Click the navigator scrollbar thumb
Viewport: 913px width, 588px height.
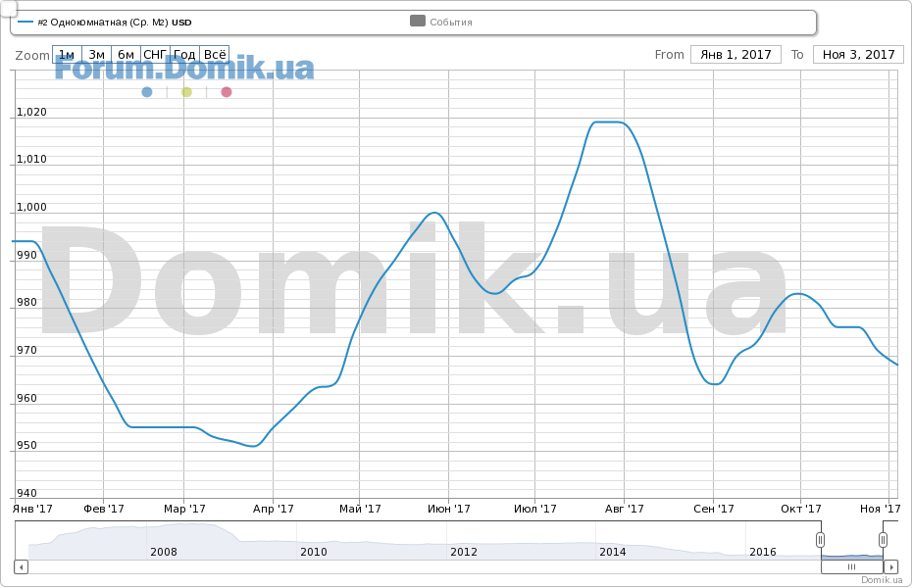852,566
